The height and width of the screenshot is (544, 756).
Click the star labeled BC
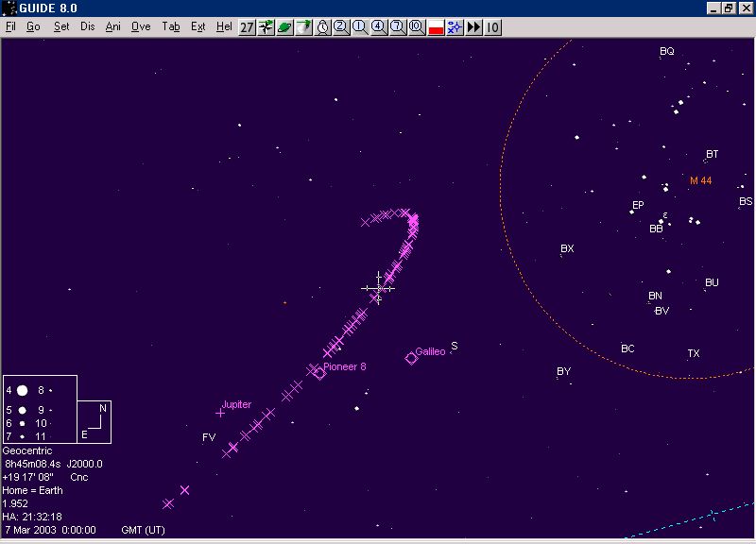pos(627,348)
